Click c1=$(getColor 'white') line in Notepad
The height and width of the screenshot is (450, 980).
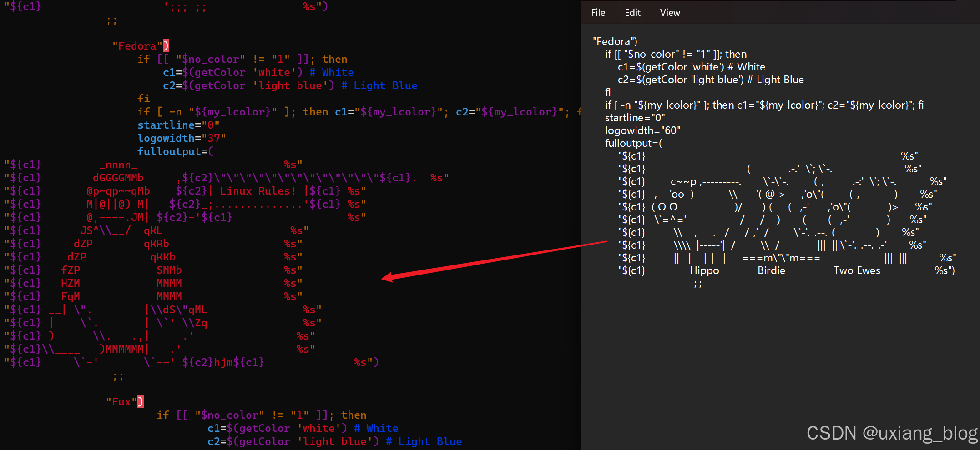692,67
